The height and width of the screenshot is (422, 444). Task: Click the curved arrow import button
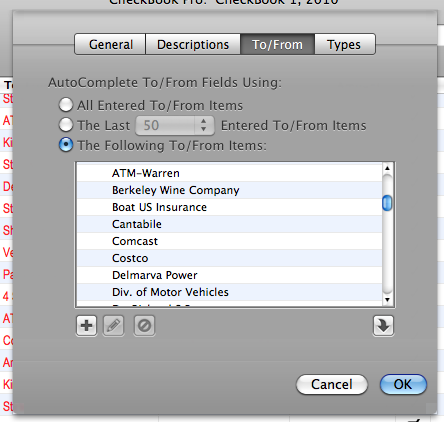coord(383,326)
